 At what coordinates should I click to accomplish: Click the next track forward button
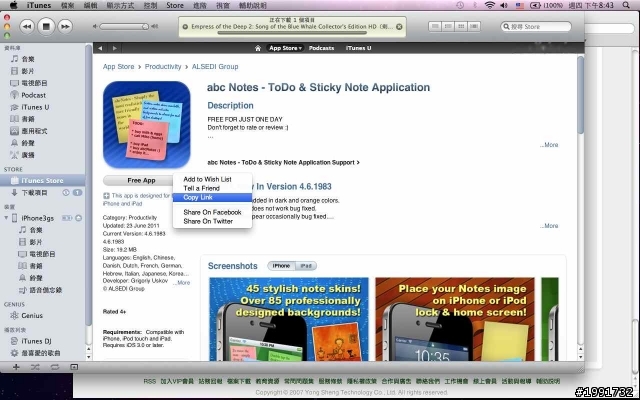click(x=65, y=27)
